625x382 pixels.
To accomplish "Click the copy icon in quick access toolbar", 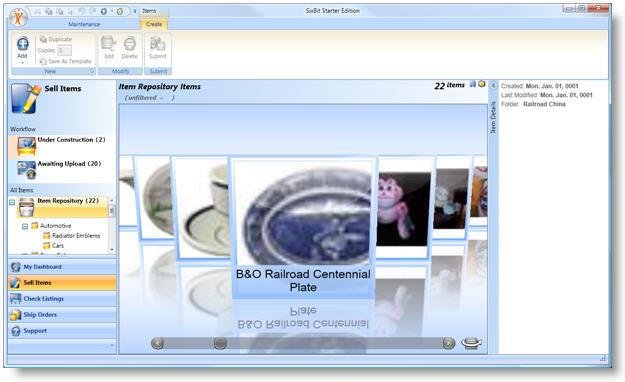I will click(49, 12).
